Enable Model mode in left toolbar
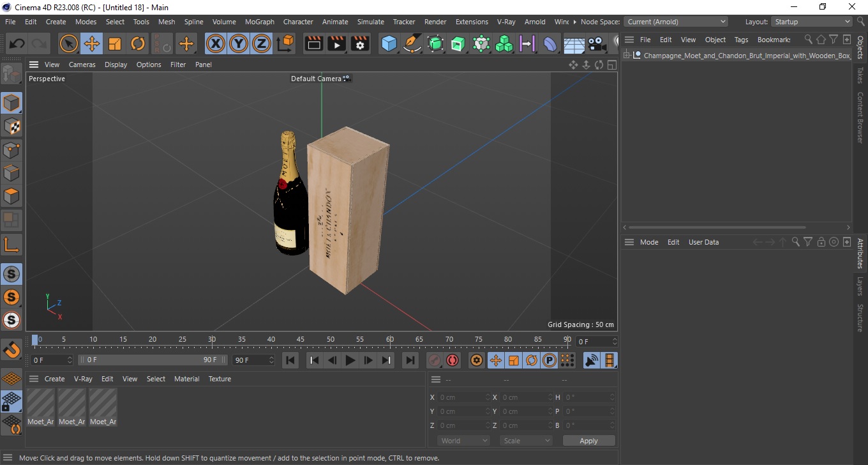The height and width of the screenshot is (465, 868). tap(11, 103)
